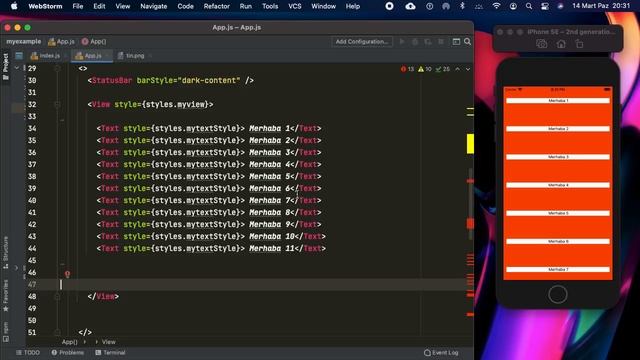Collapse the View block fold marker at line 32
Viewport: 640px width, 360px height.
point(58,104)
